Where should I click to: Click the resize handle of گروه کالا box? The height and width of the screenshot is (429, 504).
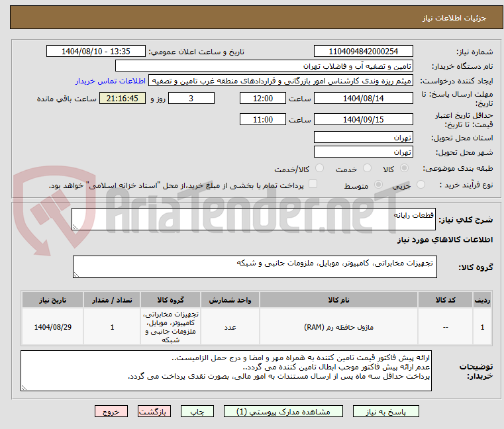pyautogui.click(x=76, y=275)
